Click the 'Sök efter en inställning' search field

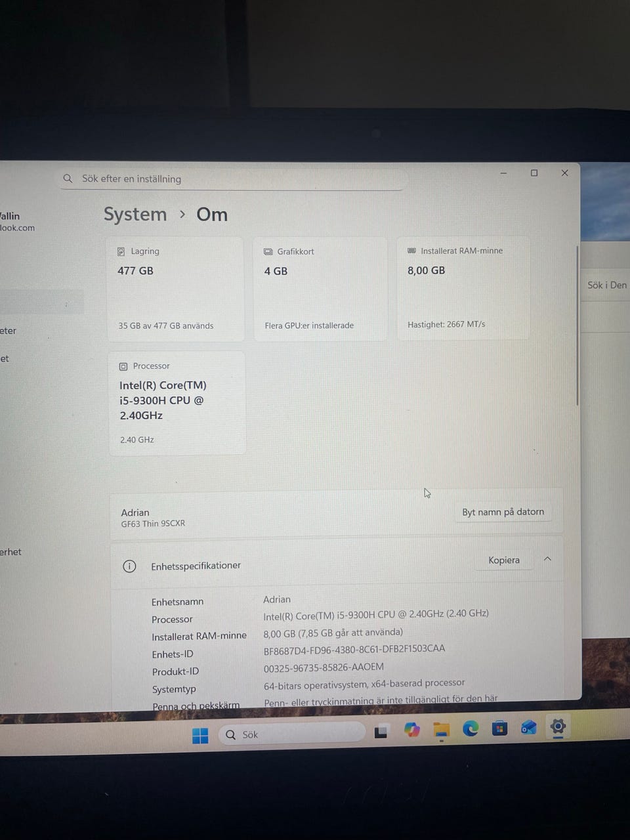(x=231, y=178)
